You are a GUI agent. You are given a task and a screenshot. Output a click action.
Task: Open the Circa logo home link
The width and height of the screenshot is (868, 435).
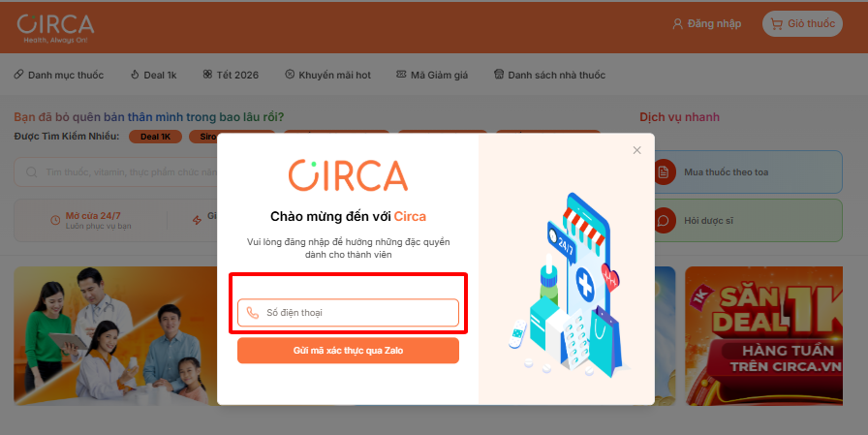[x=55, y=28]
